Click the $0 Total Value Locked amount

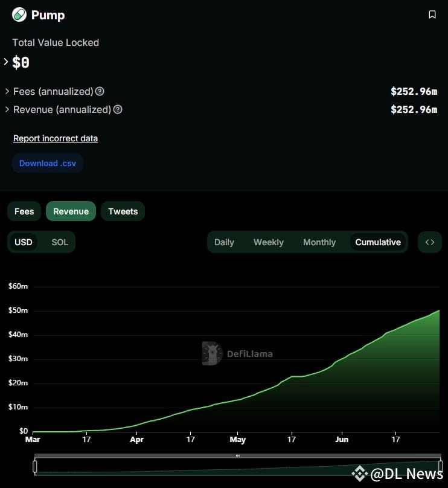click(x=21, y=62)
